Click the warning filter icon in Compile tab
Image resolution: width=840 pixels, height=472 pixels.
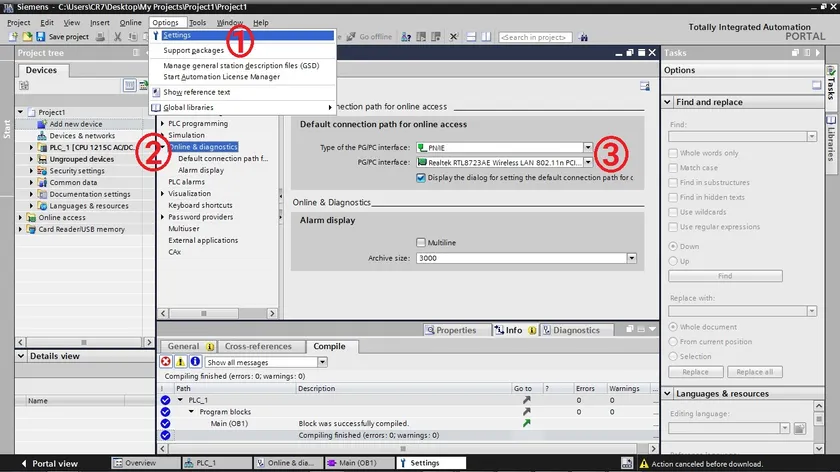coord(181,362)
